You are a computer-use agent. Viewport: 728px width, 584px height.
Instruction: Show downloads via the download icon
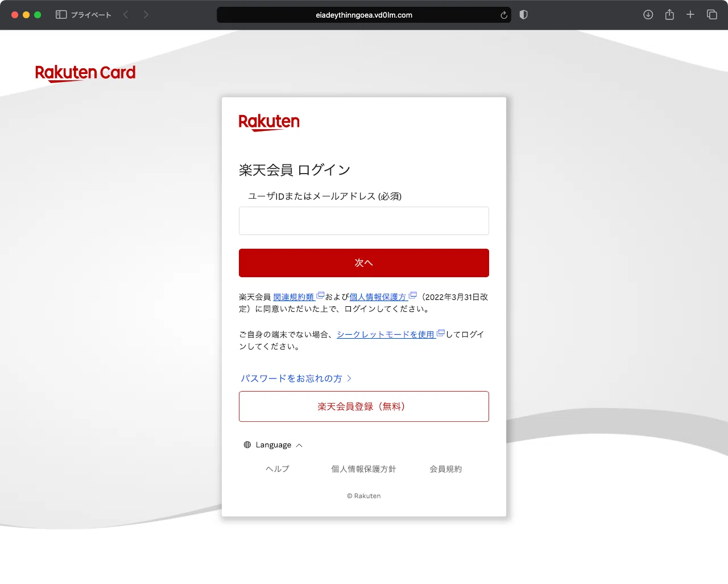(x=648, y=15)
